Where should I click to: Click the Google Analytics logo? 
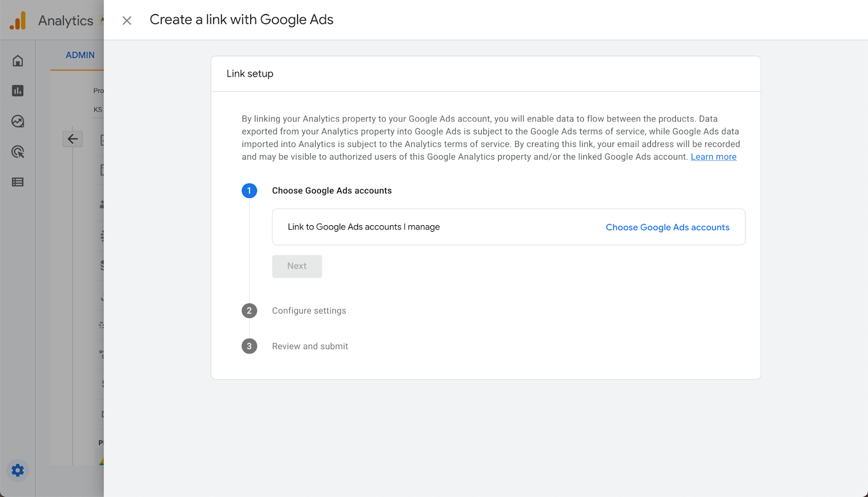(18, 21)
